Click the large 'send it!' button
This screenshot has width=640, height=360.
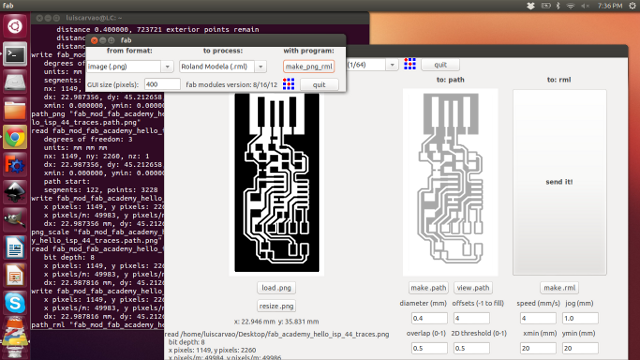(559, 182)
